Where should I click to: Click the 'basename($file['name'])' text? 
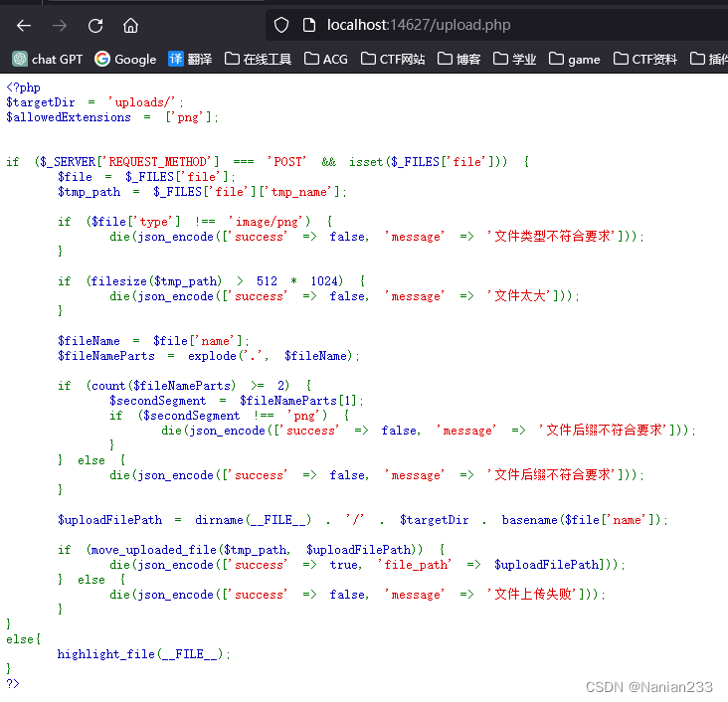581,520
